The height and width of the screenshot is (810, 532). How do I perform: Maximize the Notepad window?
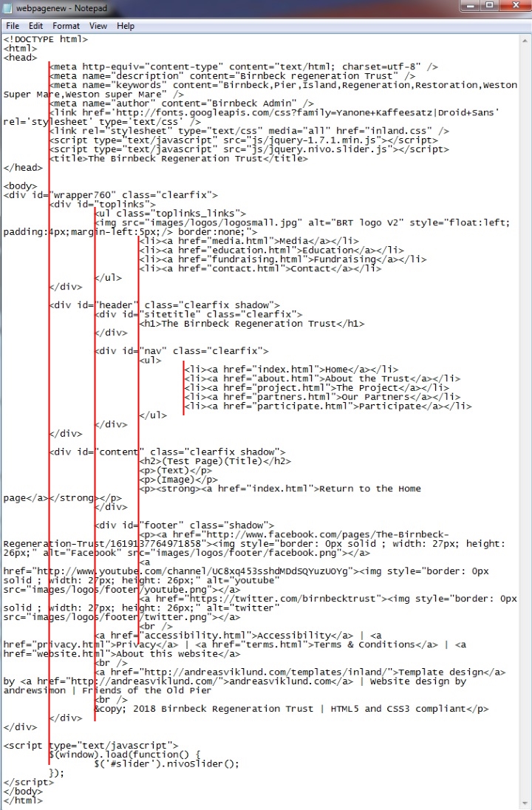[x=488, y=7]
